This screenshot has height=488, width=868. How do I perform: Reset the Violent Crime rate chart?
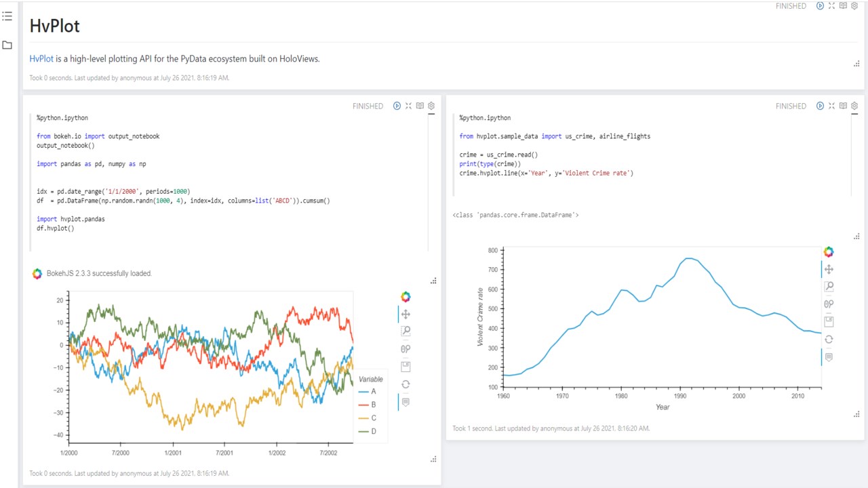click(829, 340)
